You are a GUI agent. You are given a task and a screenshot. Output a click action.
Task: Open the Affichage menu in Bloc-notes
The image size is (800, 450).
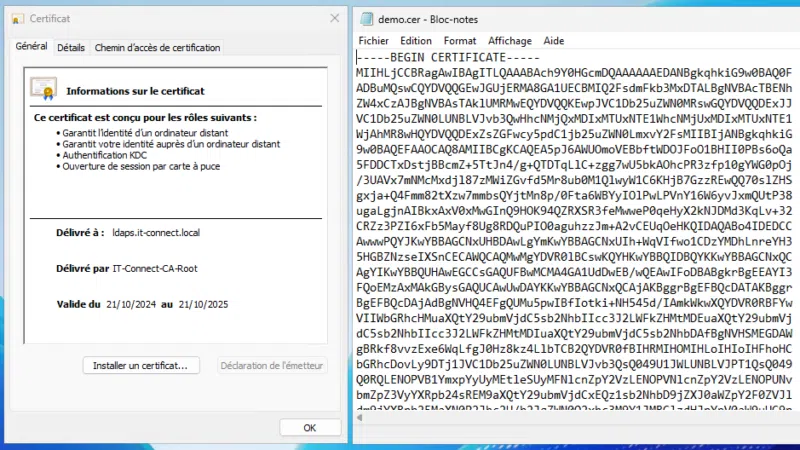click(x=510, y=41)
